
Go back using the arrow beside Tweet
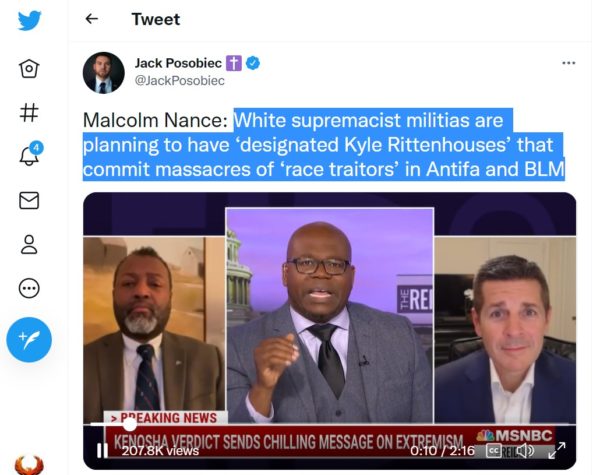tap(91, 18)
